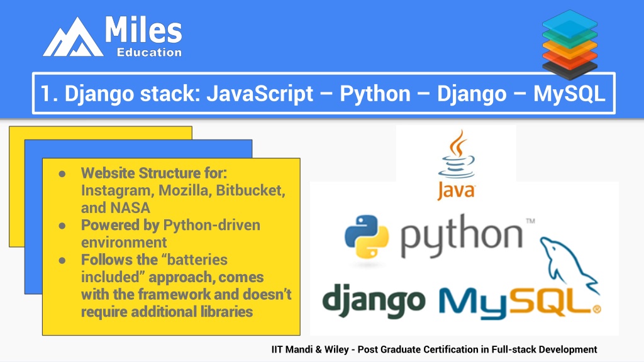Select the "Miles" wordmark in the header
Image resolution: width=644 pixels, height=362 pixels.
(143, 30)
